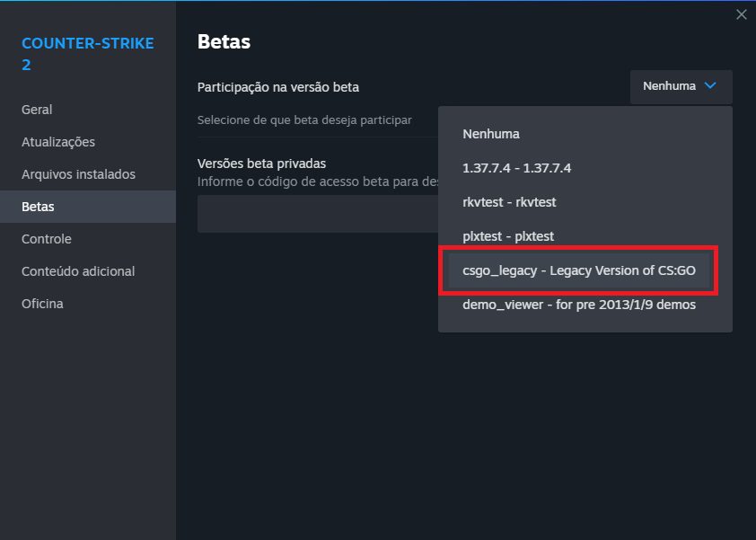Select csgo_legacy Legacy Version of CS:GO
Screen dimensions: 756x540
coord(579,270)
